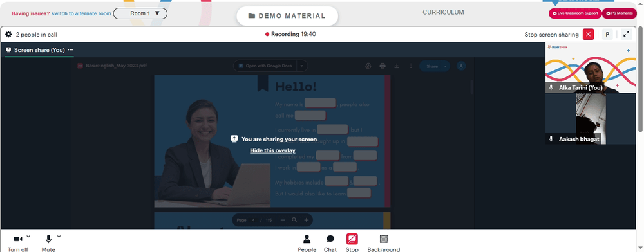Open the Background effects option
644x252 pixels.
[x=384, y=243]
